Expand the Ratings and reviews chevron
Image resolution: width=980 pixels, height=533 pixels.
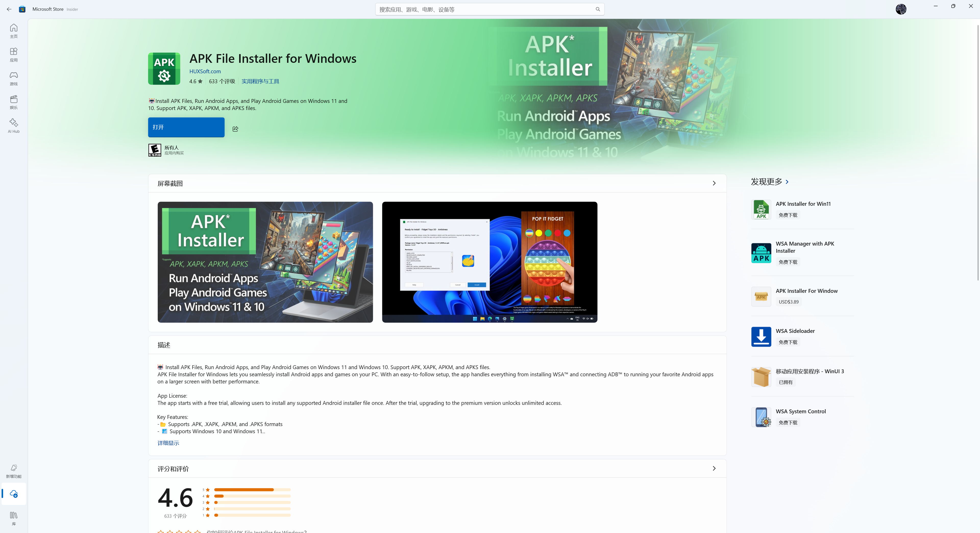714,468
